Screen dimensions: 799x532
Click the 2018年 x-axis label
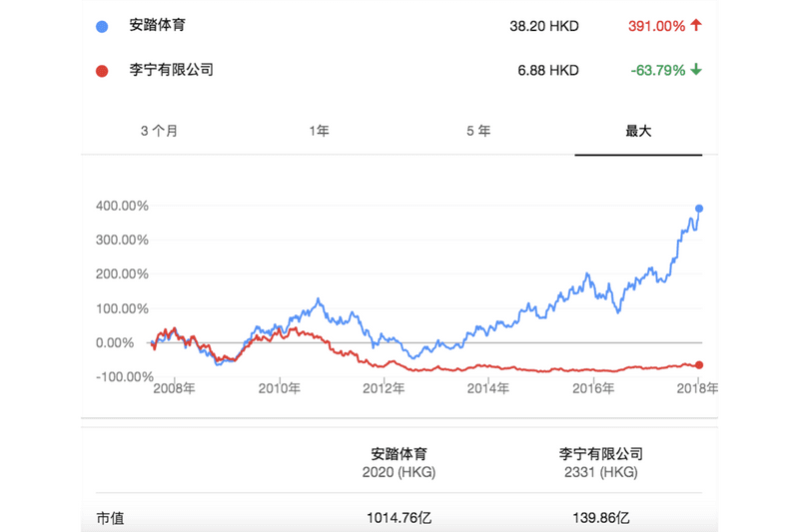(697, 389)
